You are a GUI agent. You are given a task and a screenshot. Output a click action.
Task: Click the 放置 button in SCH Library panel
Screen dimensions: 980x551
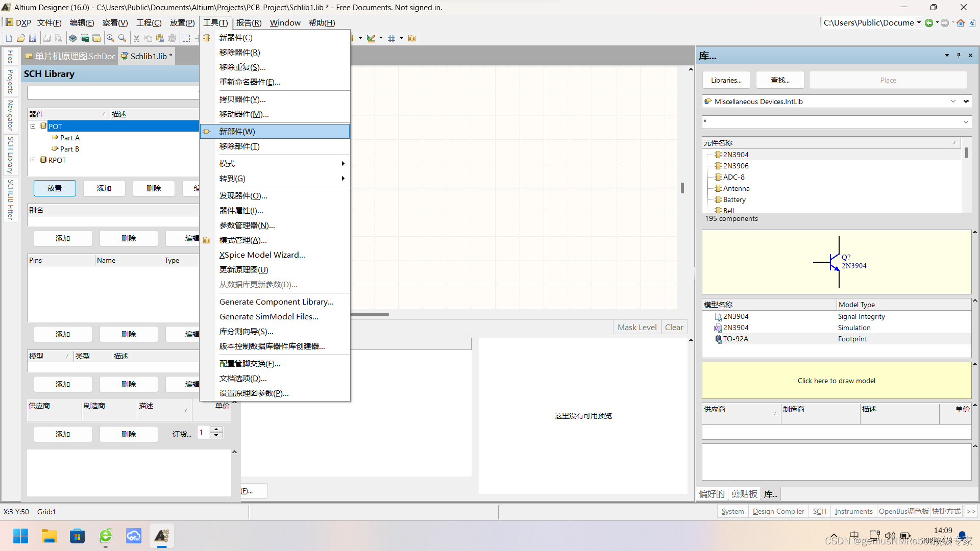(x=55, y=188)
